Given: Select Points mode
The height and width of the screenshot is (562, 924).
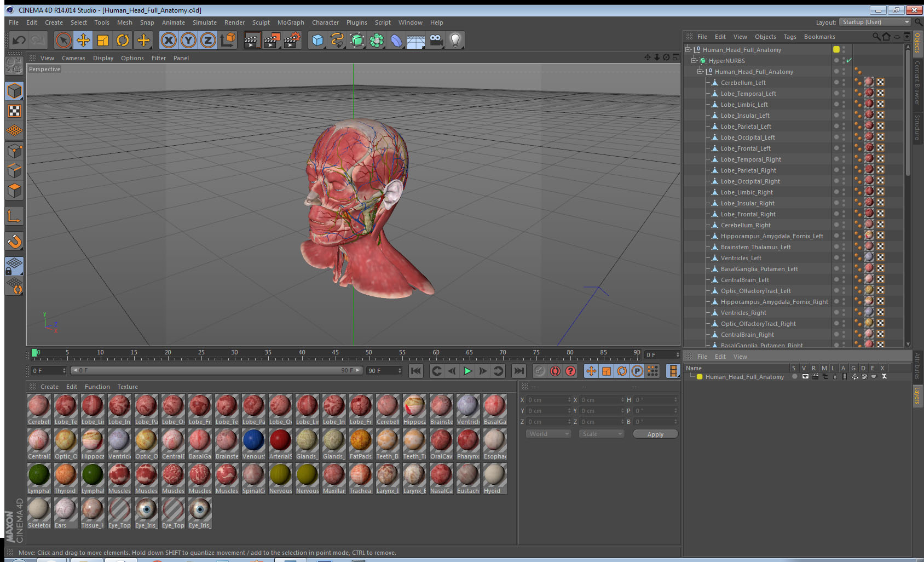Looking at the screenshot, I should click(x=14, y=151).
